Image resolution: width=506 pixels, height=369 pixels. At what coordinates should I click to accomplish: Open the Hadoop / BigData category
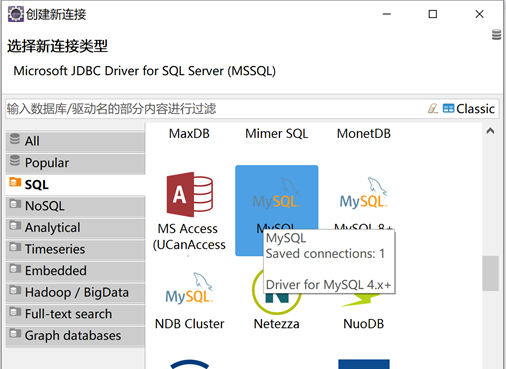75,292
